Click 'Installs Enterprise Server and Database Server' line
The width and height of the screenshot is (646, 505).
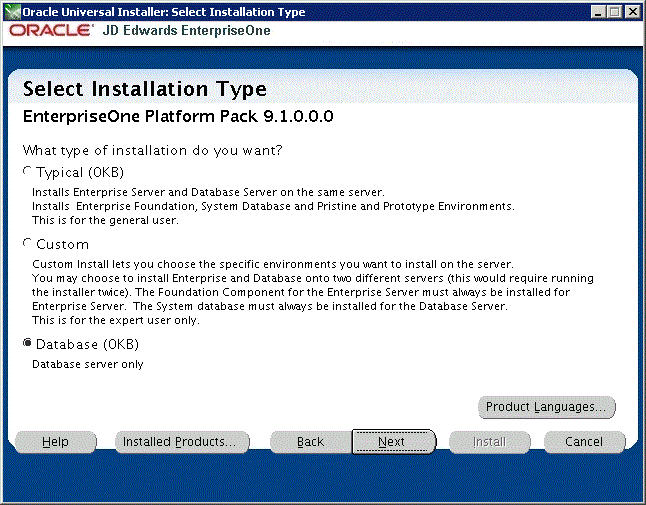click(208, 192)
